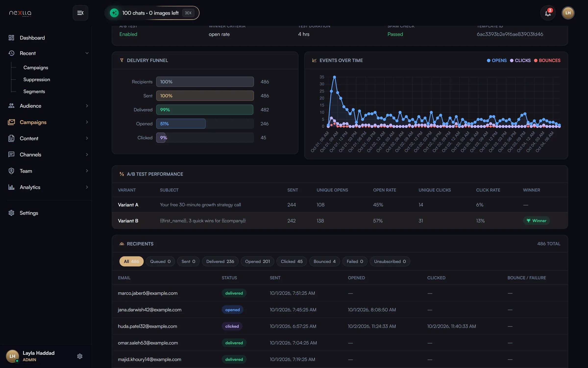This screenshot has height=368, width=588.
Task: Click the Delivery Funnel filter icon
Action: [x=122, y=60]
